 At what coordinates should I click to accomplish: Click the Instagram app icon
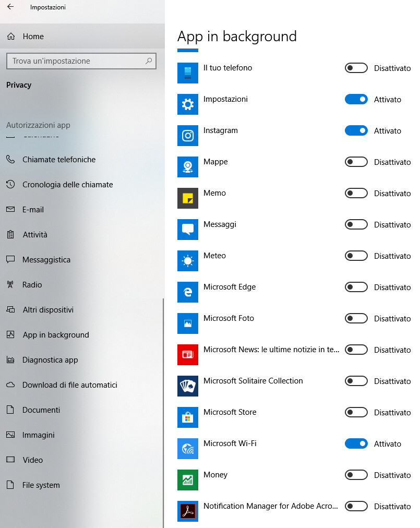point(188,135)
